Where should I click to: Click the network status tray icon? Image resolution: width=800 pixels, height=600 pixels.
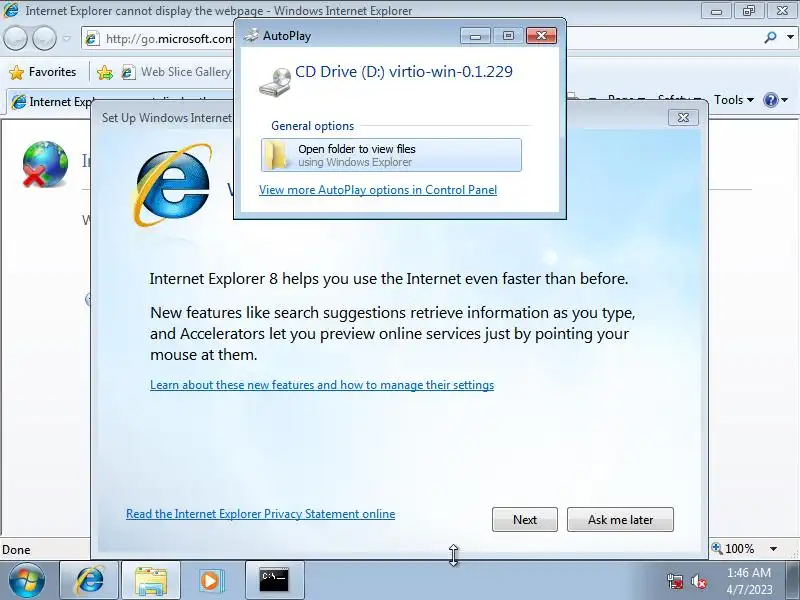coord(675,581)
